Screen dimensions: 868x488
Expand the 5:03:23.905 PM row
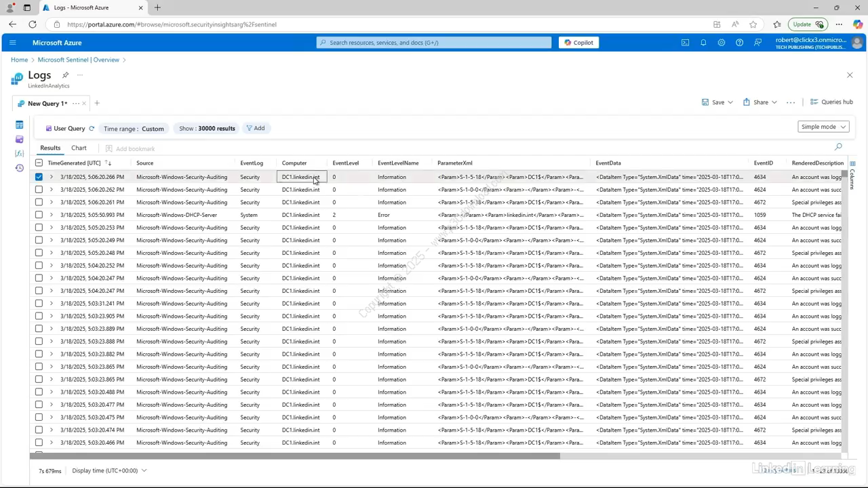pyautogui.click(x=52, y=316)
